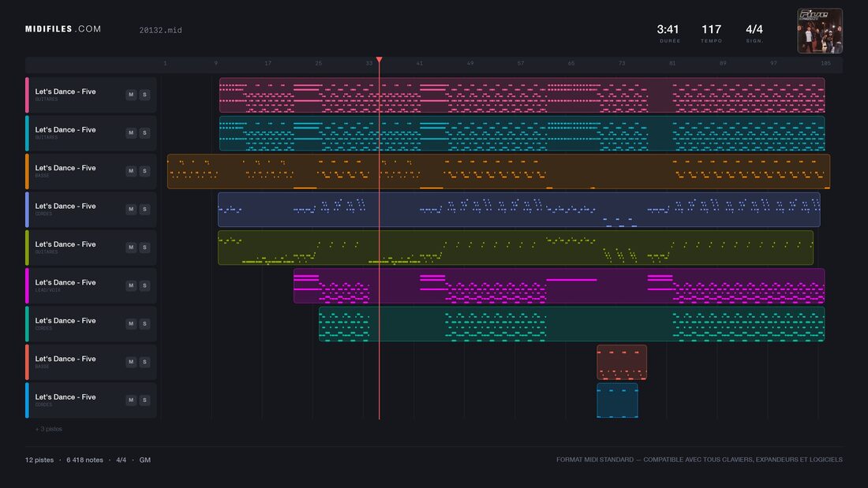Jump to bar 25 on the ruler
The height and width of the screenshot is (488, 868).
pyautogui.click(x=318, y=64)
